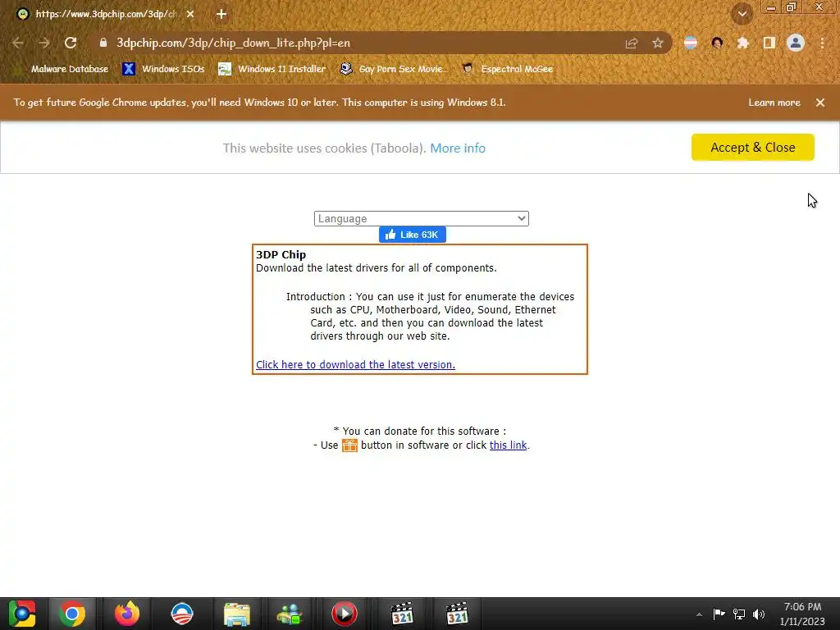Open the network tray icon
840x630 pixels.
tap(739, 614)
